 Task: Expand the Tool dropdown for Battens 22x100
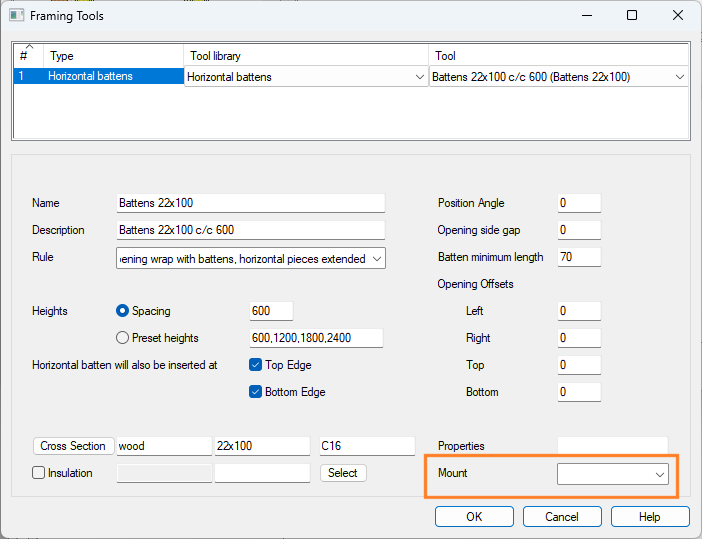680,77
